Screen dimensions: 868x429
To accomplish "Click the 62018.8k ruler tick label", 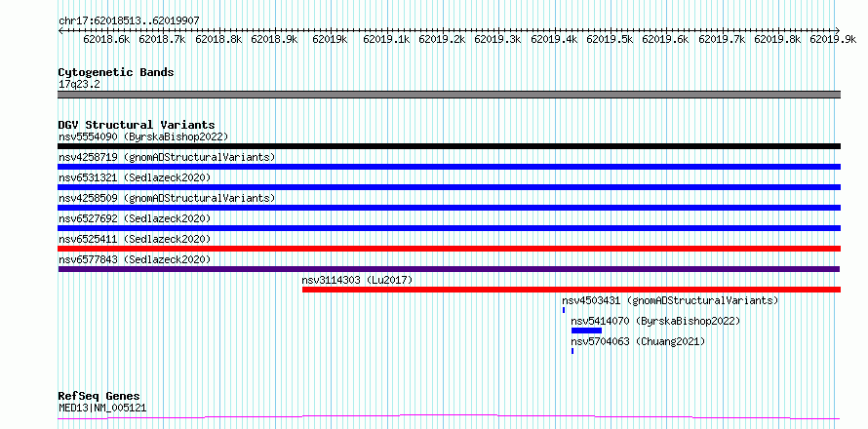I will coord(218,39).
